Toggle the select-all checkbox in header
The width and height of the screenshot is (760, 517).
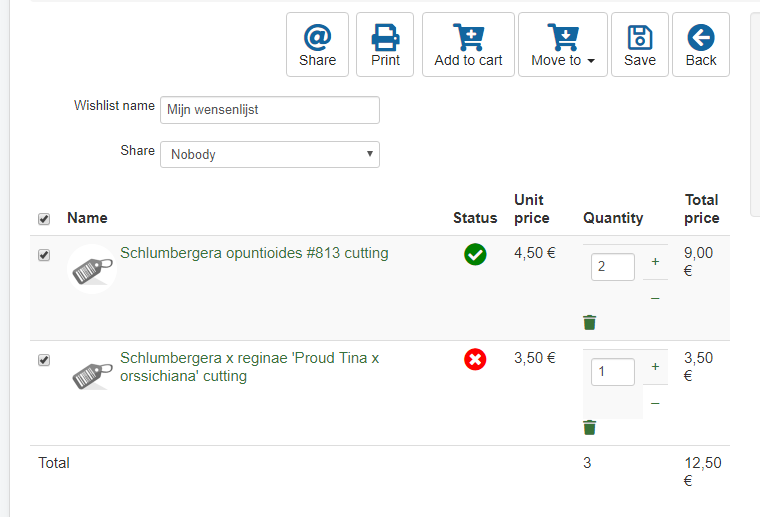click(44, 219)
